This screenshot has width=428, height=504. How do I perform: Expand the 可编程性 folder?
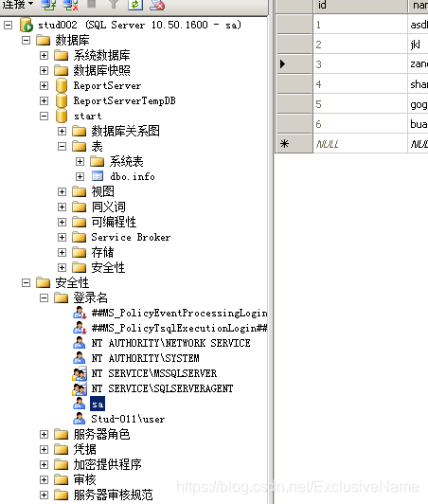click(62, 222)
